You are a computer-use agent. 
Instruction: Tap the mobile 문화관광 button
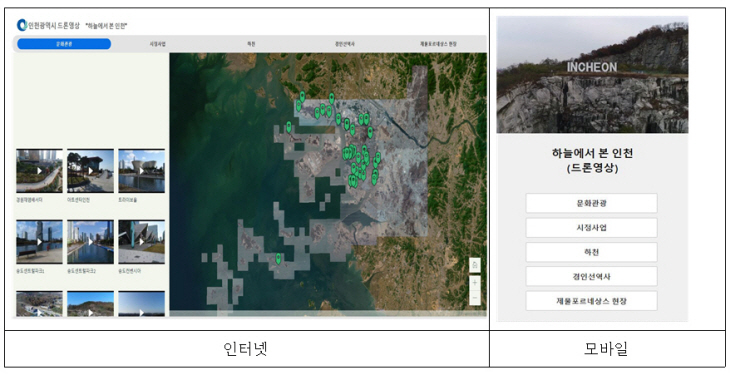point(591,203)
